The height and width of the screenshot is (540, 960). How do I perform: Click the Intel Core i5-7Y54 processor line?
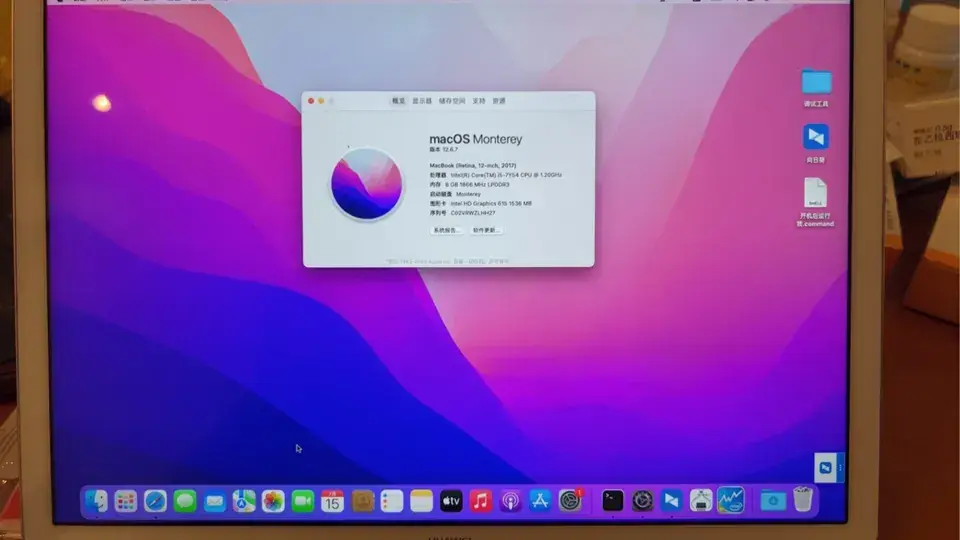point(495,175)
